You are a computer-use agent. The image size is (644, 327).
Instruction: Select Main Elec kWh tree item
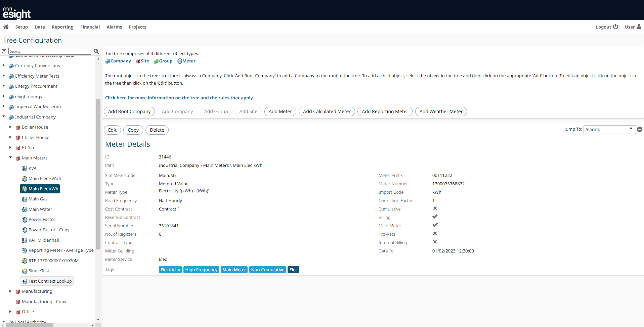click(x=40, y=189)
